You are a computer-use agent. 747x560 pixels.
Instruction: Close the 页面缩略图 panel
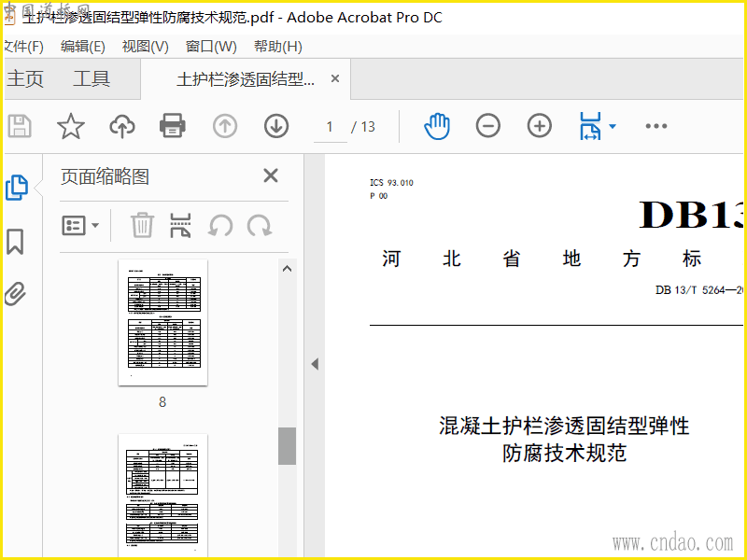pyautogui.click(x=271, y=175)
